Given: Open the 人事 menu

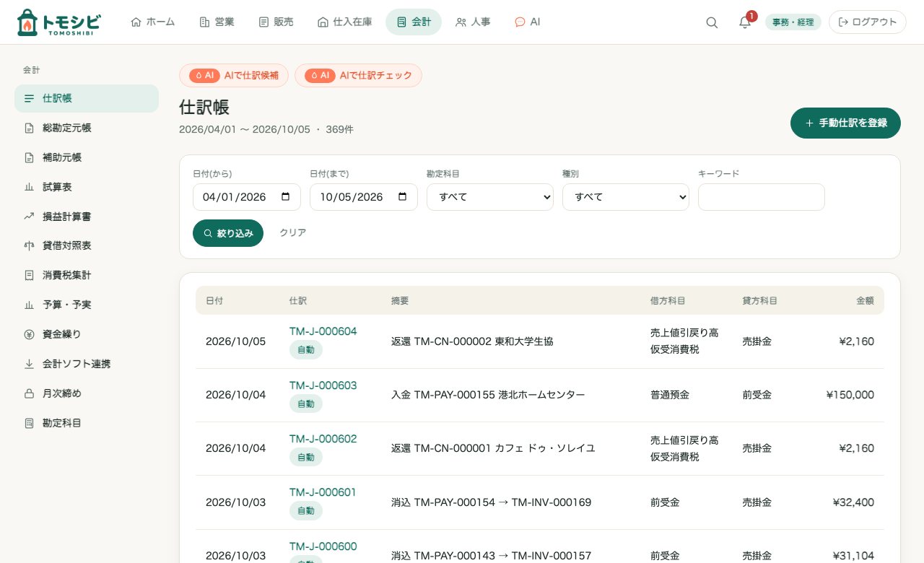Looking at the screenshot, I should click(x=474, y=22).
